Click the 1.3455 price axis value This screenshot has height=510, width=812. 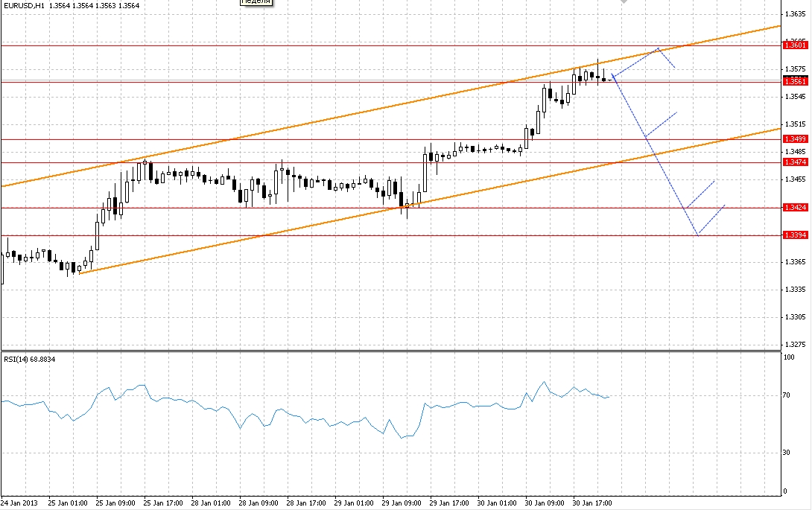coord(795,179)
